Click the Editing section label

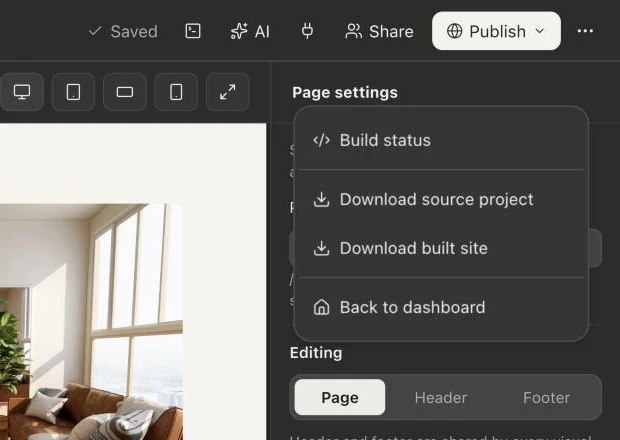(x=316, y=353)
